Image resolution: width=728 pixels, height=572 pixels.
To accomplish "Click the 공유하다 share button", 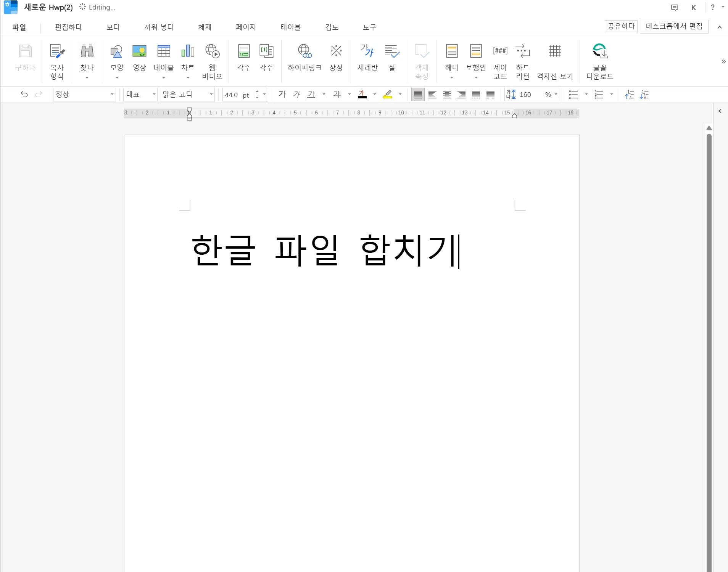I will click(621, 26).
